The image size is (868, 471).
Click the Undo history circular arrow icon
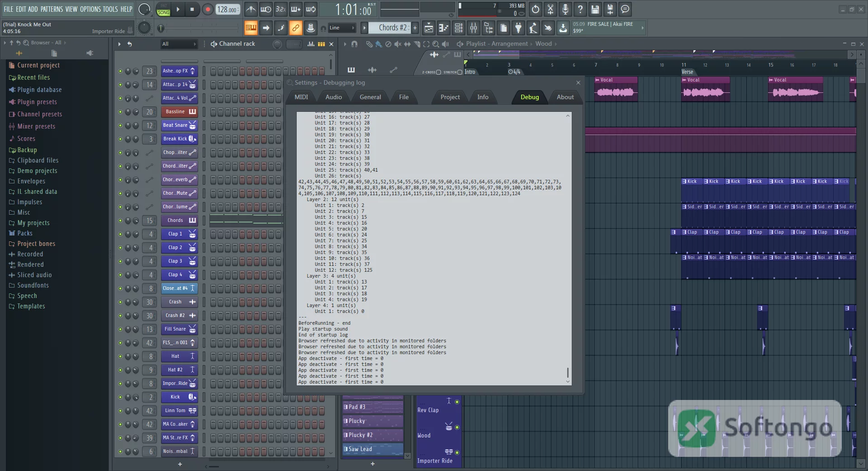[x=535, y=9]
